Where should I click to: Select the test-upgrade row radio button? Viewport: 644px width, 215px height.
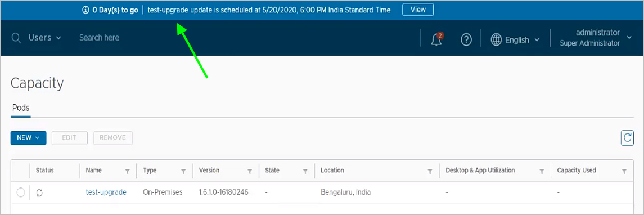point(21,192)
